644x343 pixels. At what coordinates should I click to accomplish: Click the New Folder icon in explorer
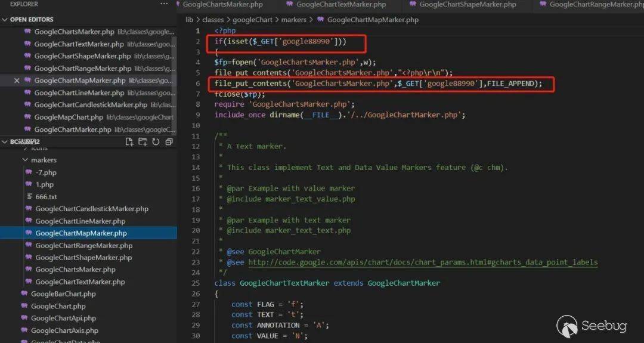tap(143, 142)
